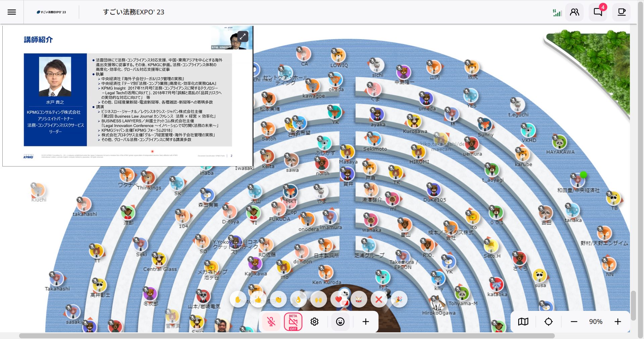This screenshot has width=644, height=339.
Task: Zoom out with the minus button
Action: pos(574,322)
